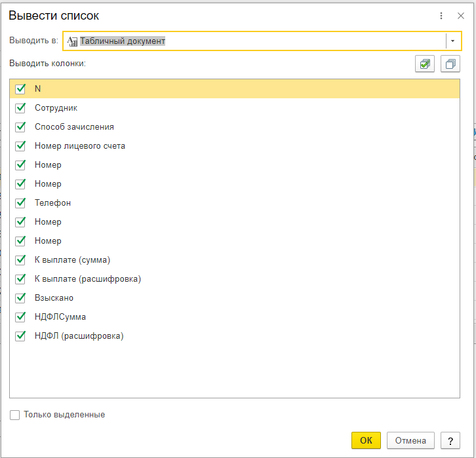Screen dimensions: 476x458
Task: Uncheck all columns using the empty boxes icon
Action: pyautogui.click(x=450, y=64)
